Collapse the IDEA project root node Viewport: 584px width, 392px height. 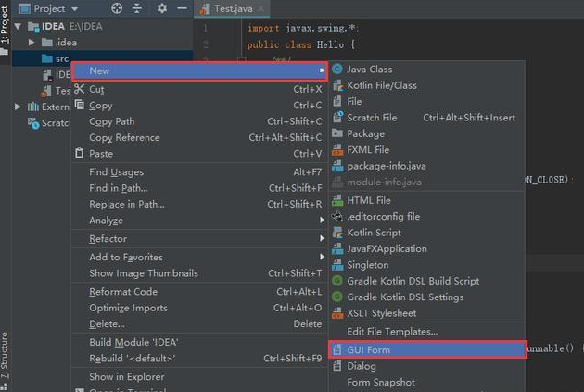pos(20,26)
